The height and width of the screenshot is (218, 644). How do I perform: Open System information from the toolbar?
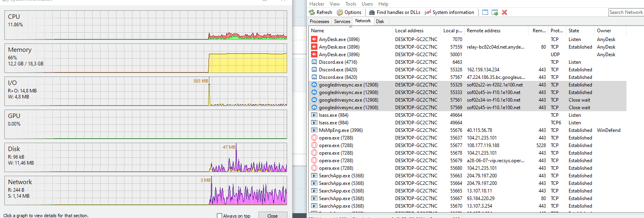(449, 12)
